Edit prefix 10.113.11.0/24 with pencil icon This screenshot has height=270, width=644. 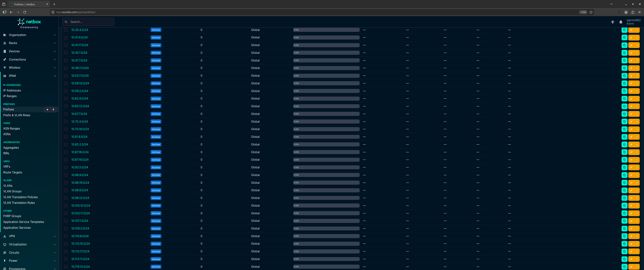coord(631,259)
